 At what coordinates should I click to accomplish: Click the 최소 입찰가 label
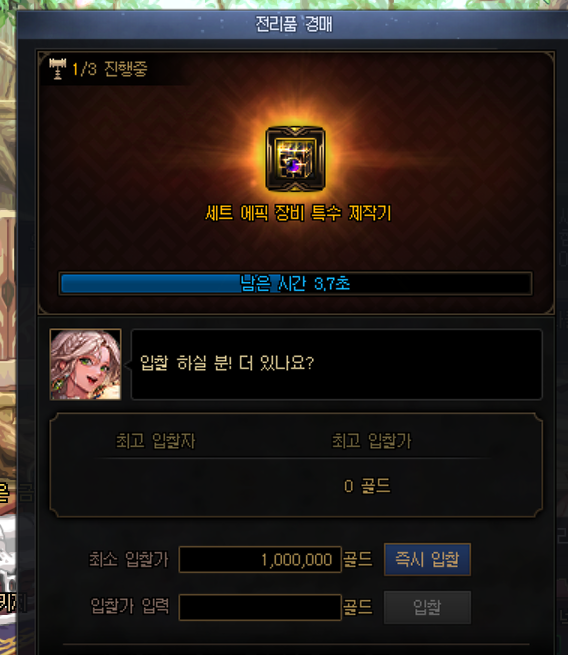(129, 559)
